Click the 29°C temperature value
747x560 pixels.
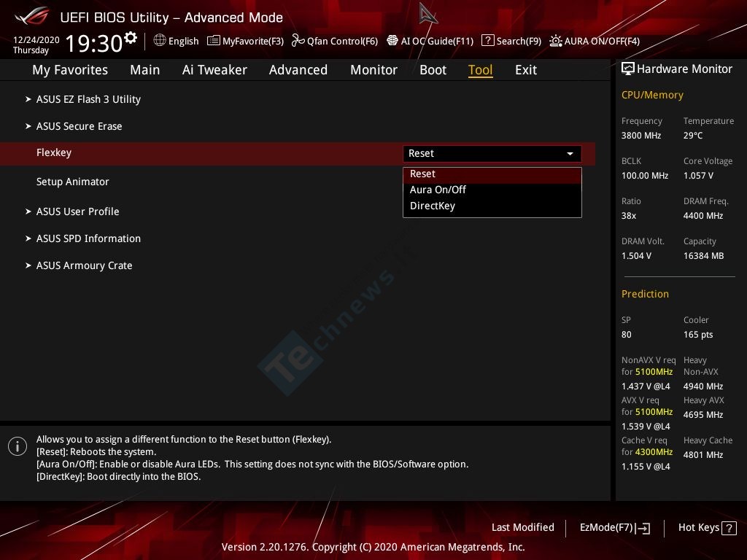pos(693,136)
